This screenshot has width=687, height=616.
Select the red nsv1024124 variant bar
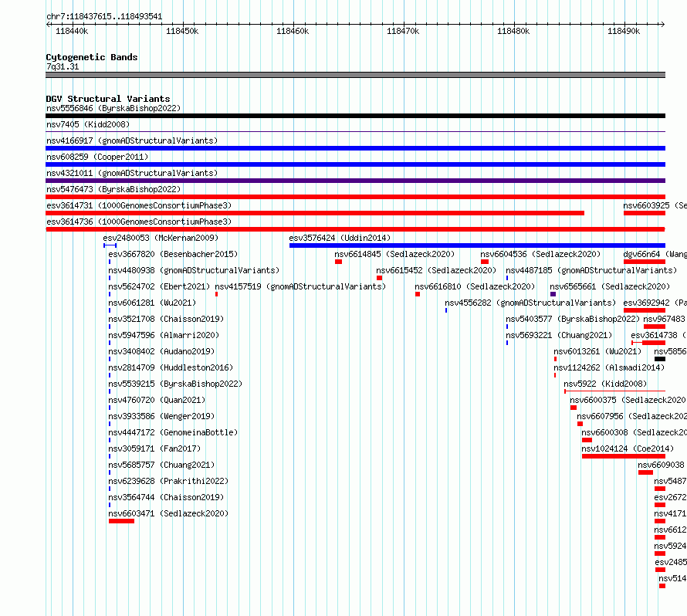624,456
